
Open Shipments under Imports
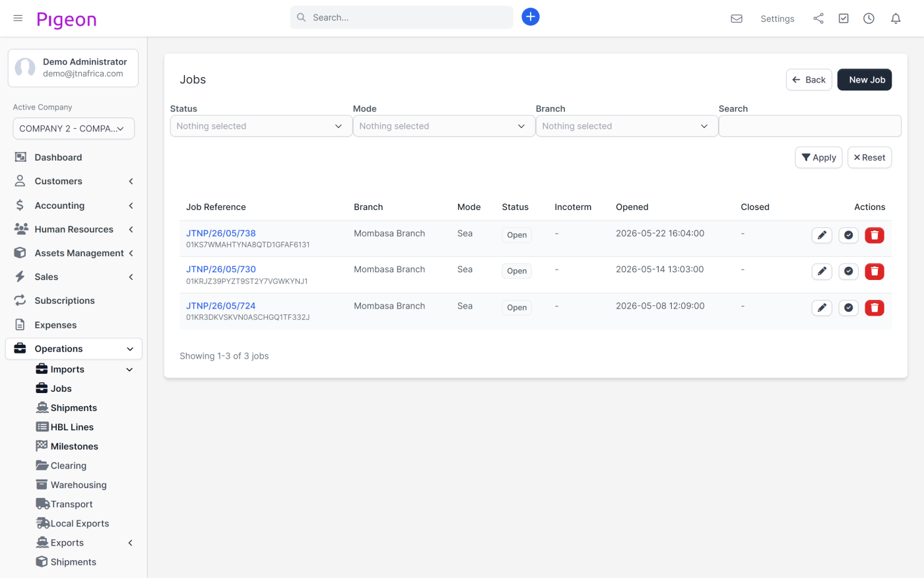tap(73, 408)
